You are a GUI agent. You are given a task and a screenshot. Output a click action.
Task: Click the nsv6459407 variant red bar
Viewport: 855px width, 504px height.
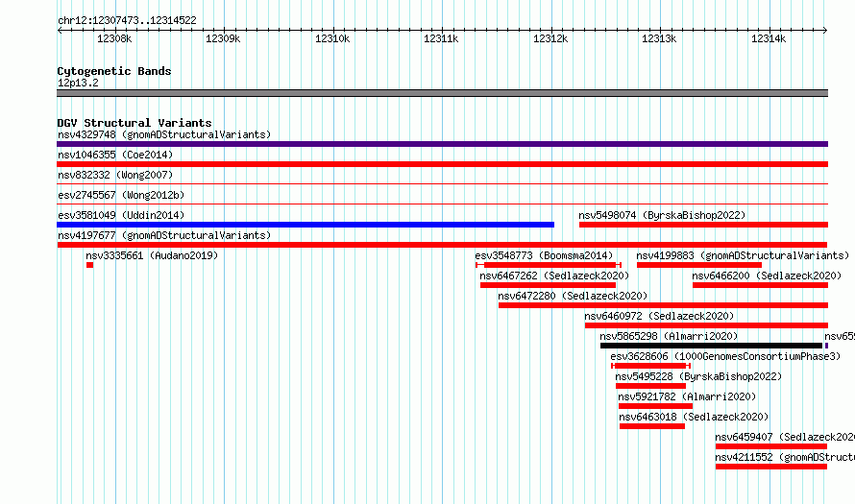[x=771, y=446]
